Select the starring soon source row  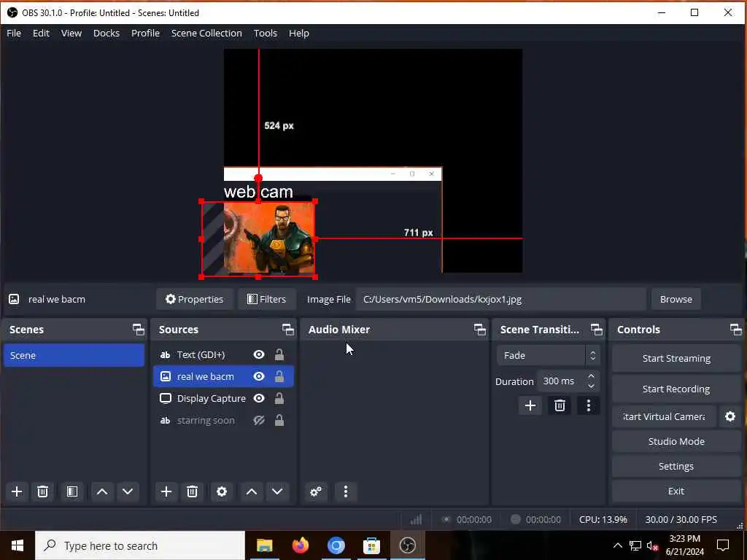coord(223,421)
